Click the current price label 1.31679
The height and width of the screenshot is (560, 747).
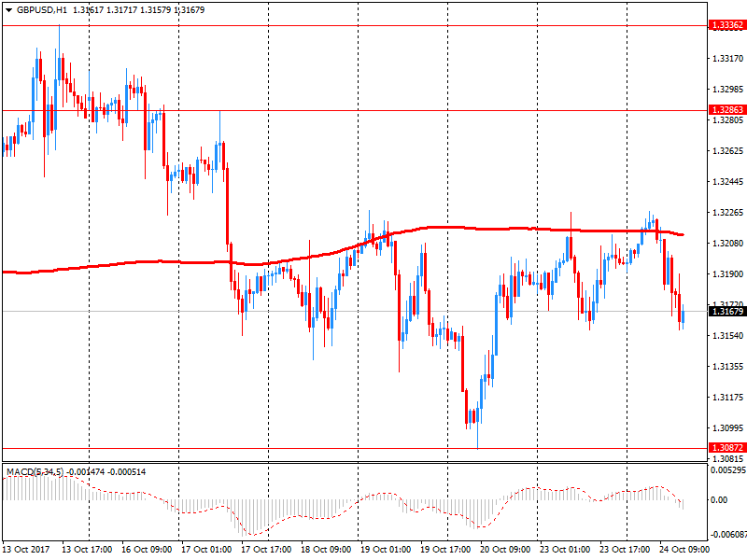point(727,312)
